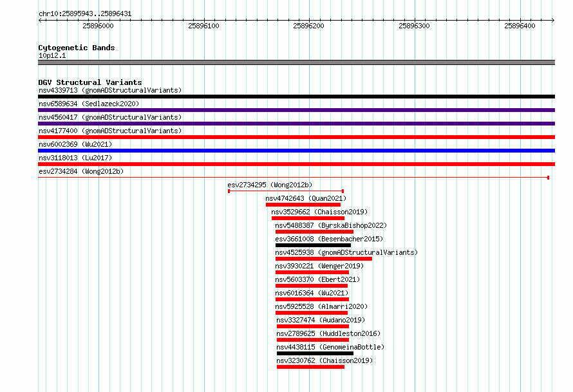Click the red bar under nsv4525938
This screenshot has height=392, width=573.
pyautogui.click(x=324, y=259)
